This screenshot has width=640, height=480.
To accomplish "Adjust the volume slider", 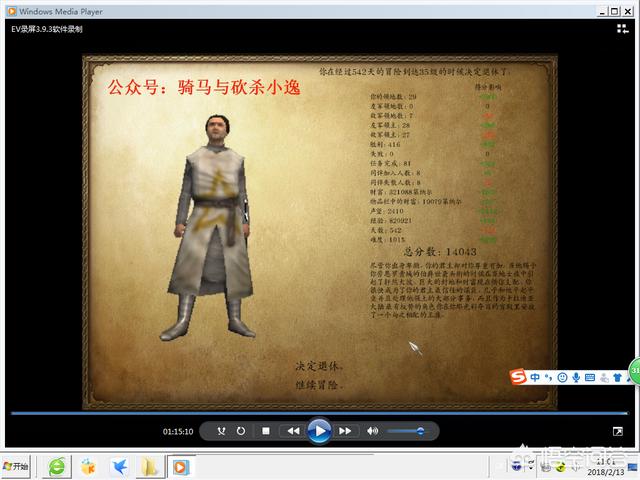I will pyautogui.click(x=406, y=431).
